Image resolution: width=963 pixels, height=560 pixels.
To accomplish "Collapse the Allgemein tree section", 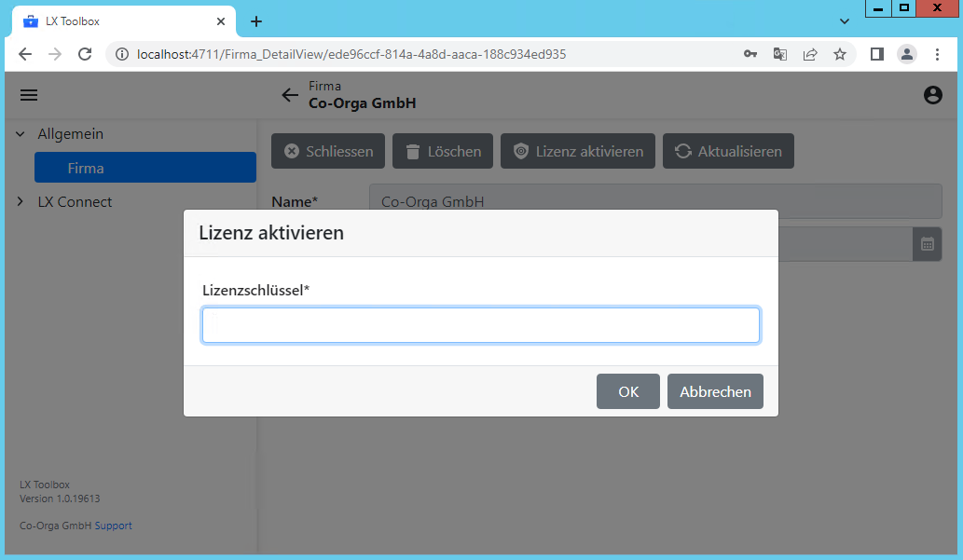I will [x=21, y=134].
